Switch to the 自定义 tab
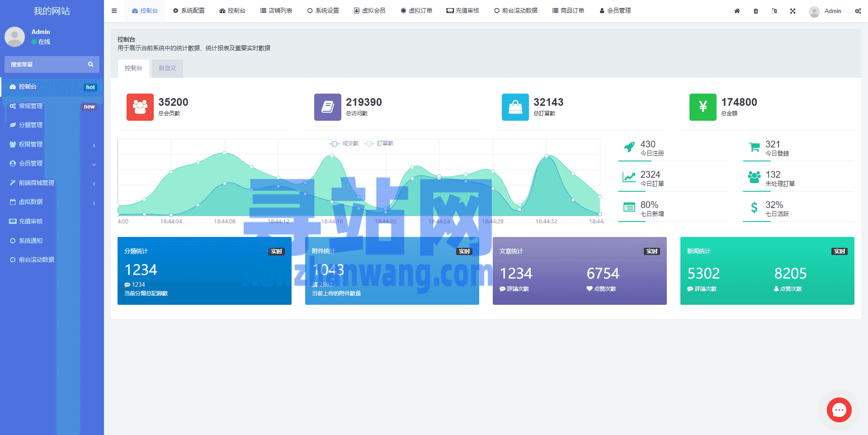Image resolution: width=868 pixels, height=435 pixels. 167,68
